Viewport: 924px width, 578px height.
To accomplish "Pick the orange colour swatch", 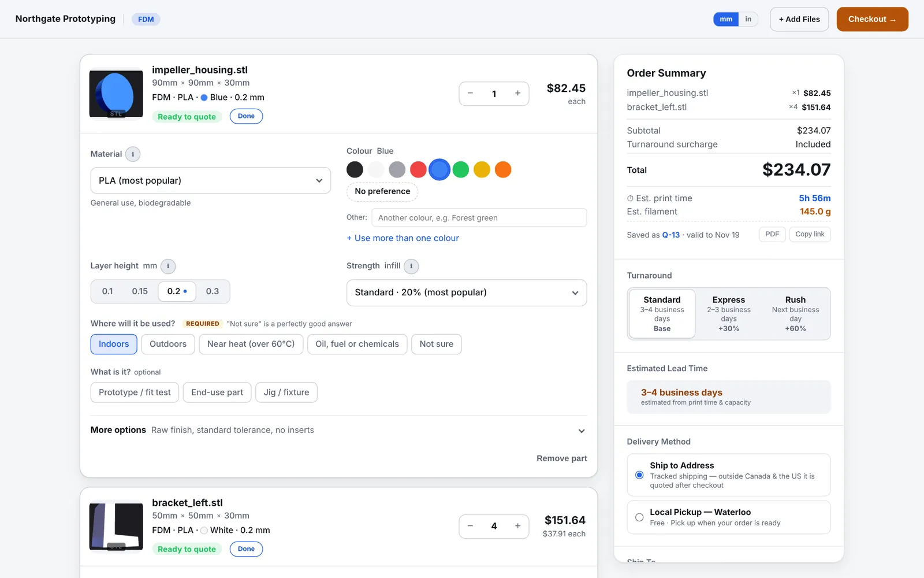I will pyautogui.click(x=503, y=169).
